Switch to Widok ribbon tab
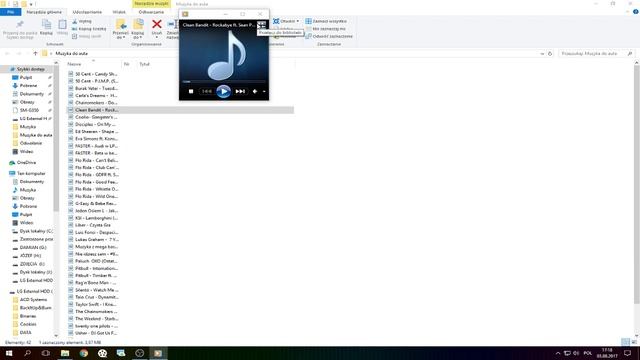The height and width of the screenshot is (360, 640). click(x=119, y=12)
